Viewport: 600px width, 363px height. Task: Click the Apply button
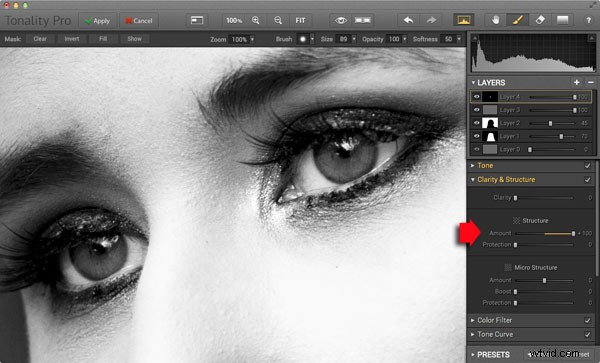[x=97, y=21]
